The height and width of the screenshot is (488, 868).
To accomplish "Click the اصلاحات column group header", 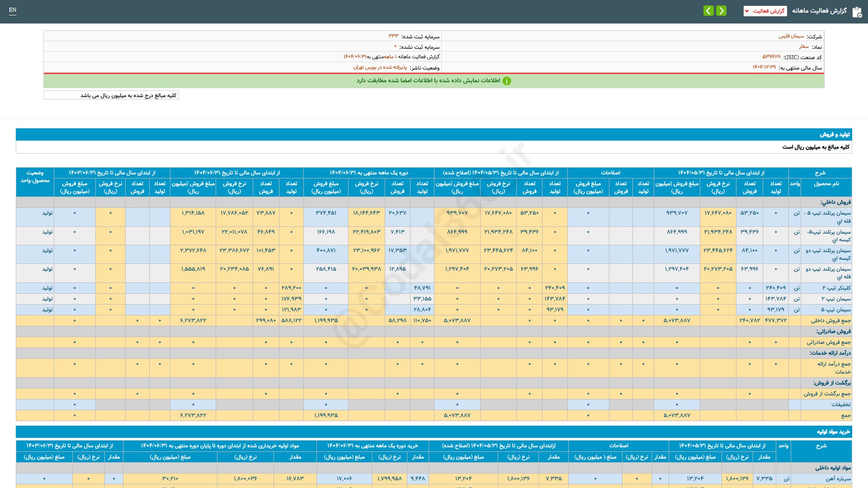I will [610, 173].
